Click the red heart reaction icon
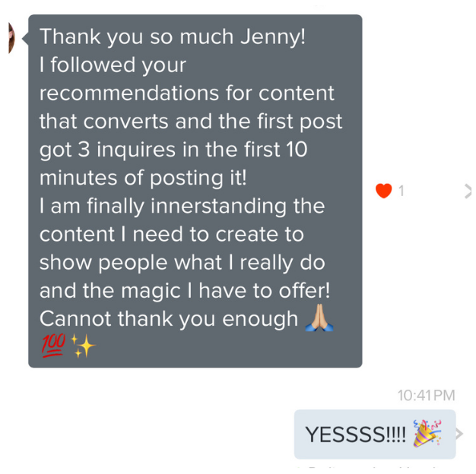 [x=383, y=191]
